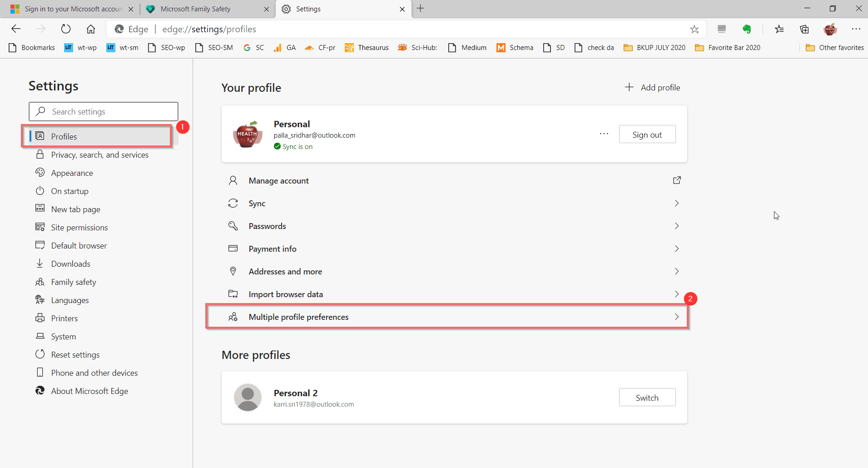Expand the Sync settings chevron
Screen dimensions: 868x468
tap(676, 203)
